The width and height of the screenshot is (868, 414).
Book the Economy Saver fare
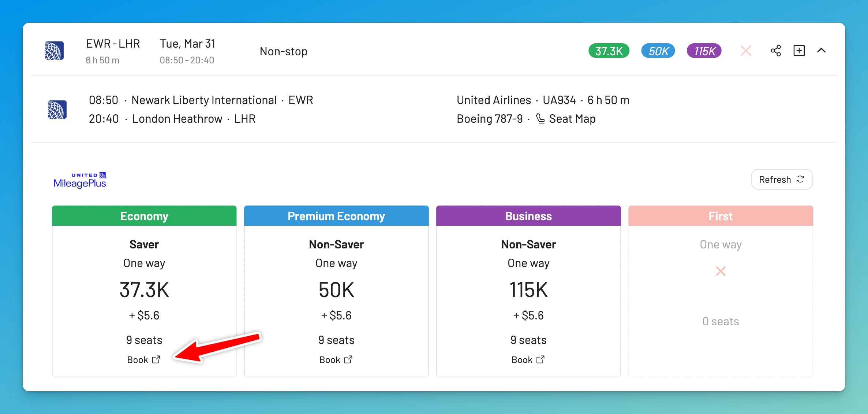[138, 359]
